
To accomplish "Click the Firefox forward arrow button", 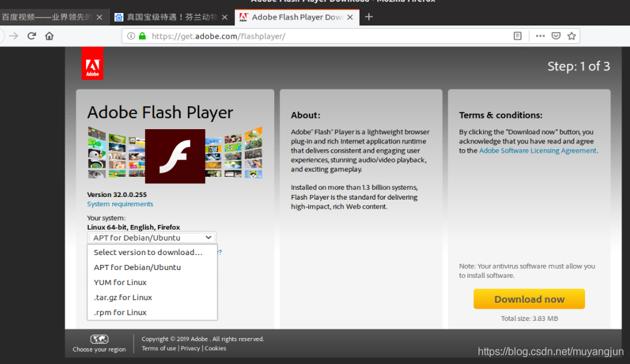I will 14,36.
